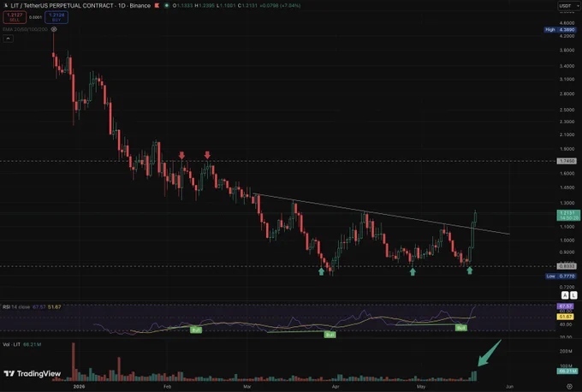Screen dimensions: 582x392
Task: Collapse the indicator legend with chevron button
Action: pyautogui.click(x=9, y=39)
